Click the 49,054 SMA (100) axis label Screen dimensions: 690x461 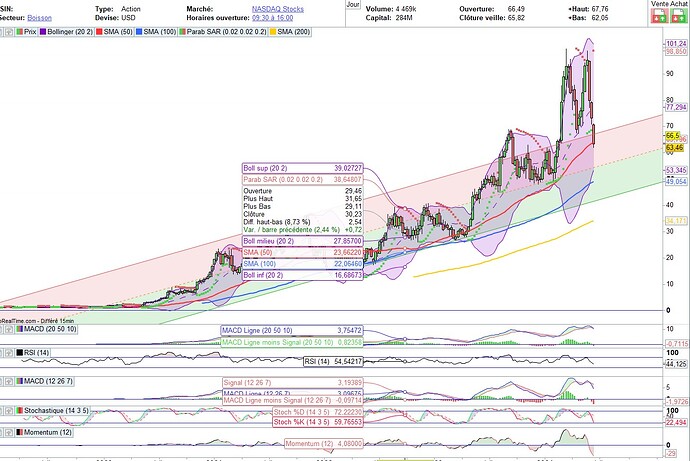click(x=676, y=182)
